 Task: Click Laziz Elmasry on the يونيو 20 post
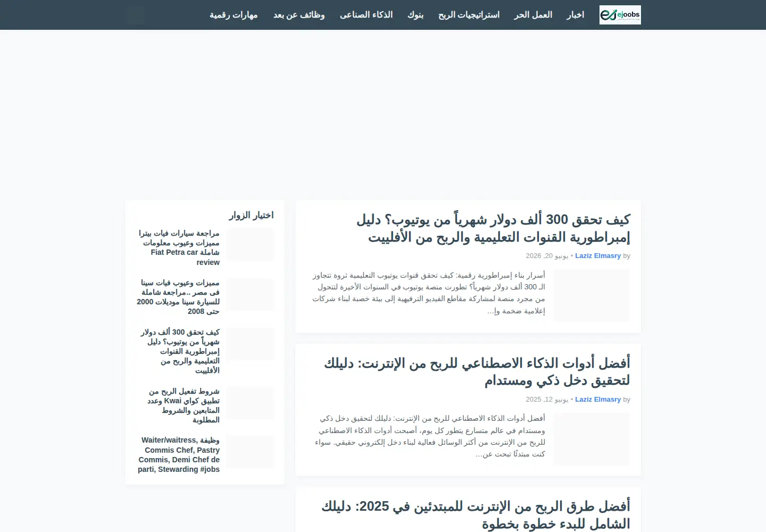[x=598, y=256]
